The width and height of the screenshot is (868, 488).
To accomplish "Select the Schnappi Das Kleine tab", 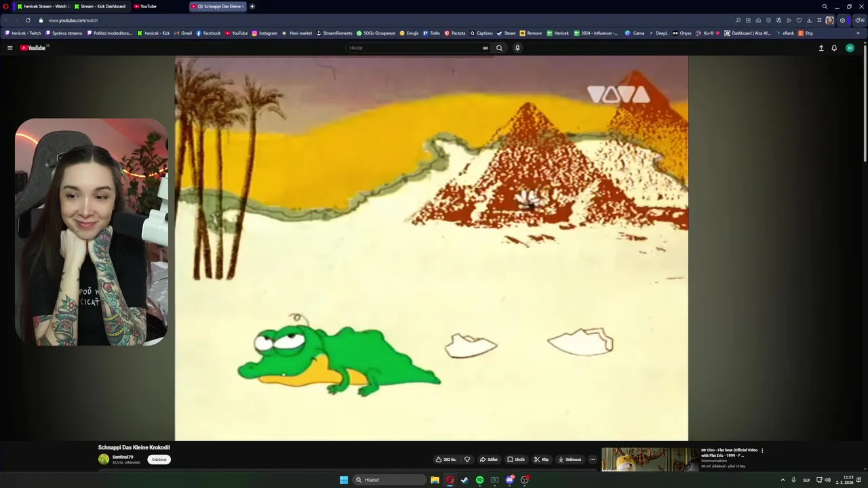I will pos(218,6).
